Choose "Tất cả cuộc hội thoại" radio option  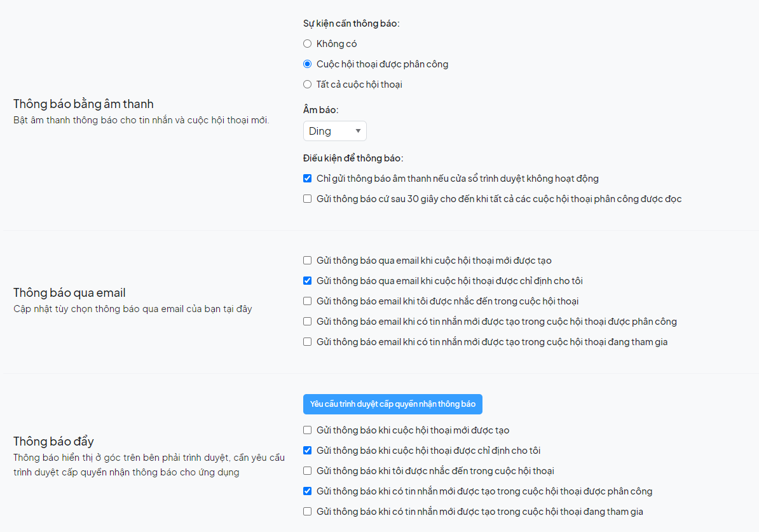point(308,85)
